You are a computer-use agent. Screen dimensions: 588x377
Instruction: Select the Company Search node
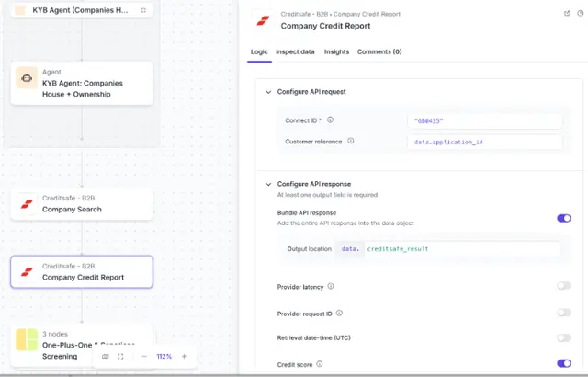coord(82,204)
